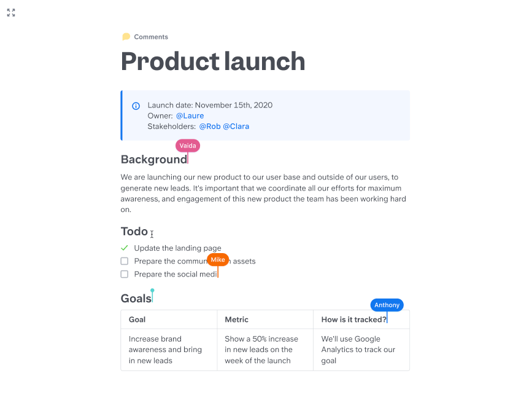Viewport: 532px width, 411px height.
Task: Click the @Laure owner mention
Action: tap(190, 116)
